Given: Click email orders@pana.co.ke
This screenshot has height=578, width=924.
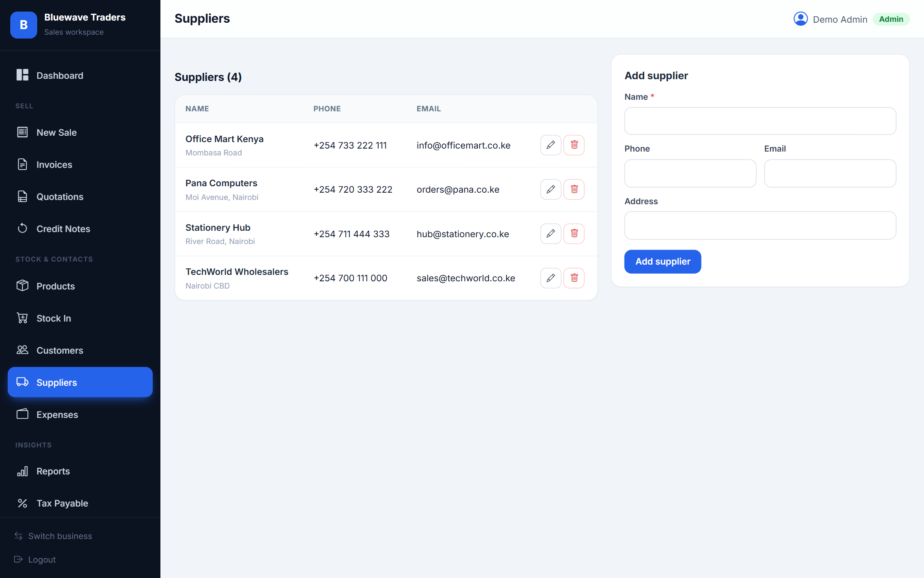Looking at the screenshot, I should (458, 190).
